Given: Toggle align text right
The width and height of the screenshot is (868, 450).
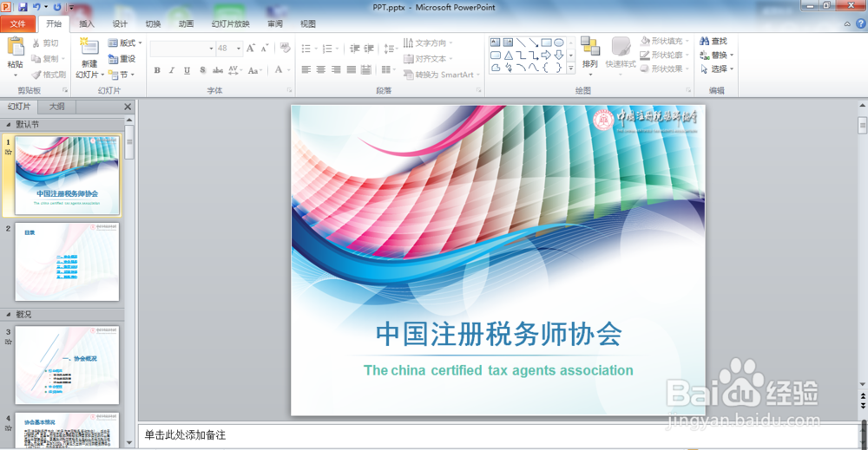Looking at the screenshot, I should [336, 69].
